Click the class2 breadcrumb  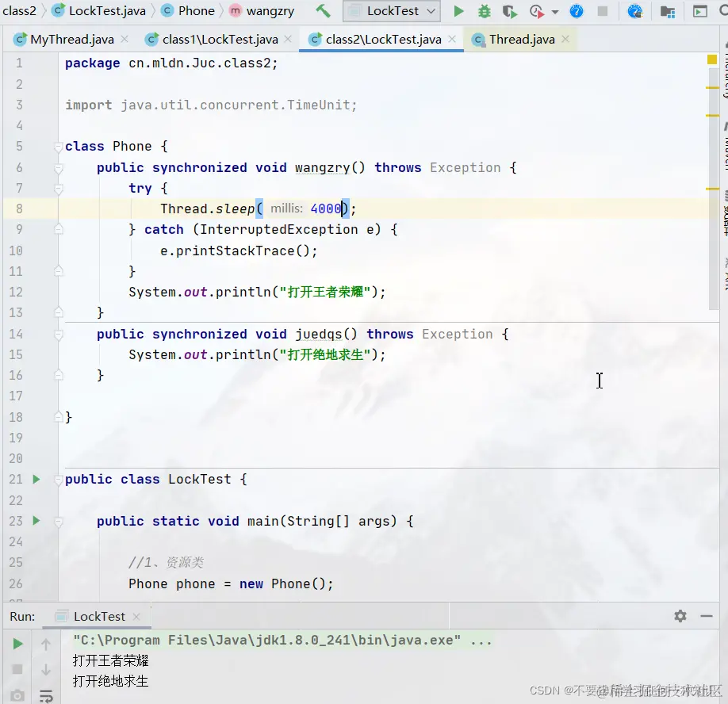[x=19, y=10]
